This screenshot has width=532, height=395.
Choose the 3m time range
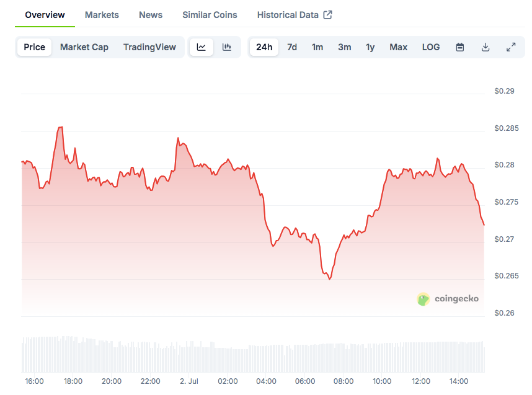tap(344, 47)
